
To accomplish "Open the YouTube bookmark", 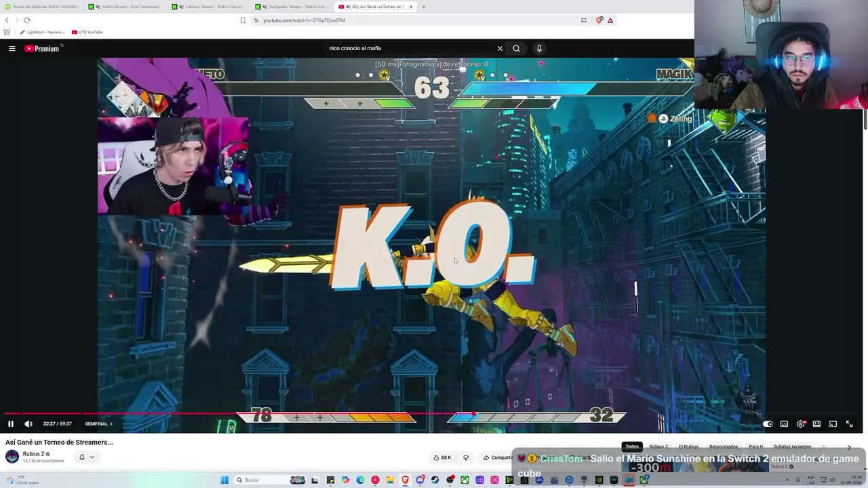I will 87,32.
